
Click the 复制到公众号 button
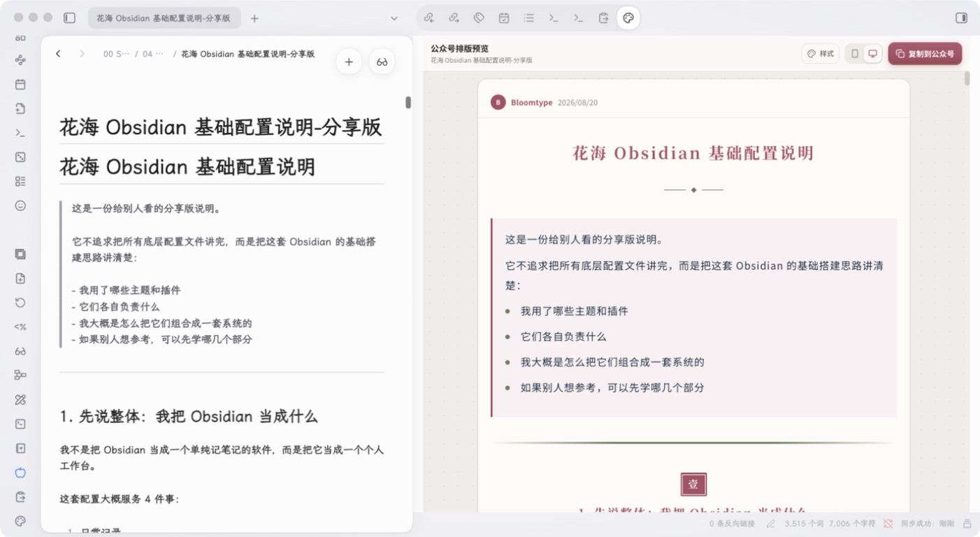coord(925,54)
